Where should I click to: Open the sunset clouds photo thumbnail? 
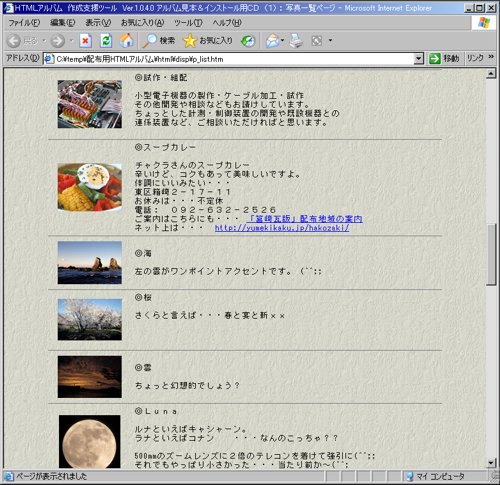[90, 377]
